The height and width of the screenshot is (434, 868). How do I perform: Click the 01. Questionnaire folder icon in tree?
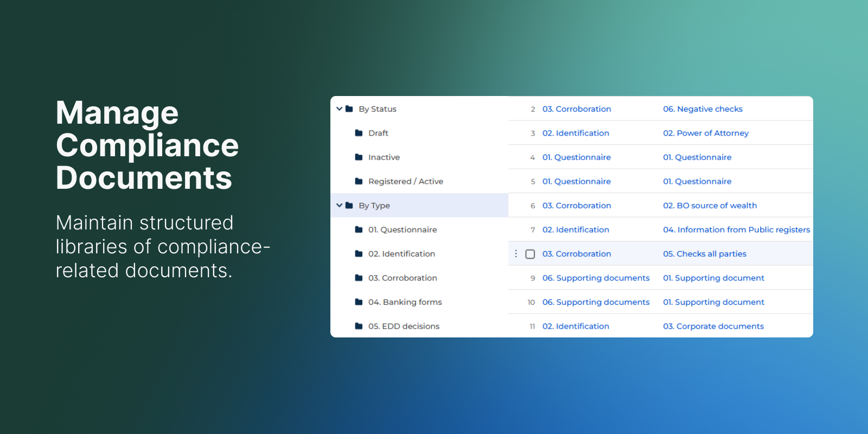click(359, 229)
